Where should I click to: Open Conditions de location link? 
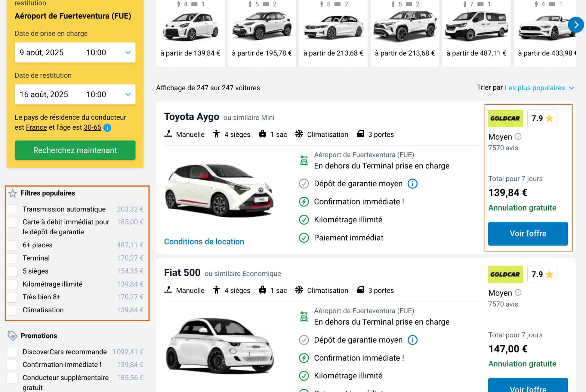204,242
